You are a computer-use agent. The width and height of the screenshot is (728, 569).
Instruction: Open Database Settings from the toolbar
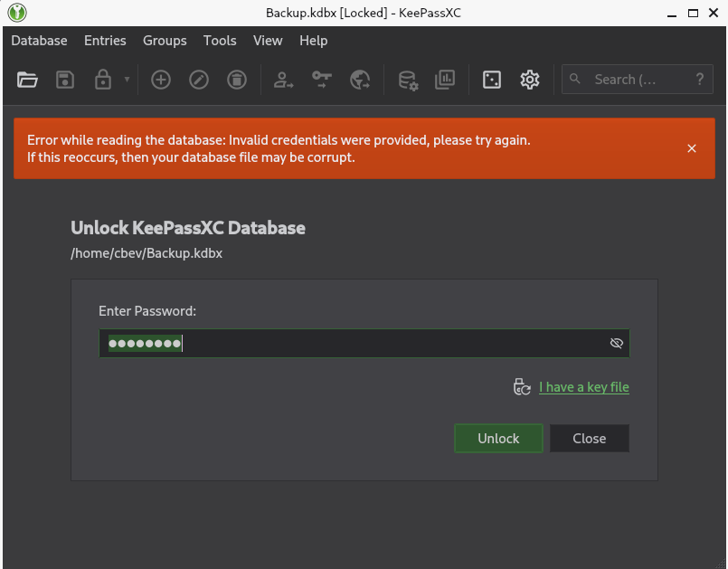tap(408, 80)
